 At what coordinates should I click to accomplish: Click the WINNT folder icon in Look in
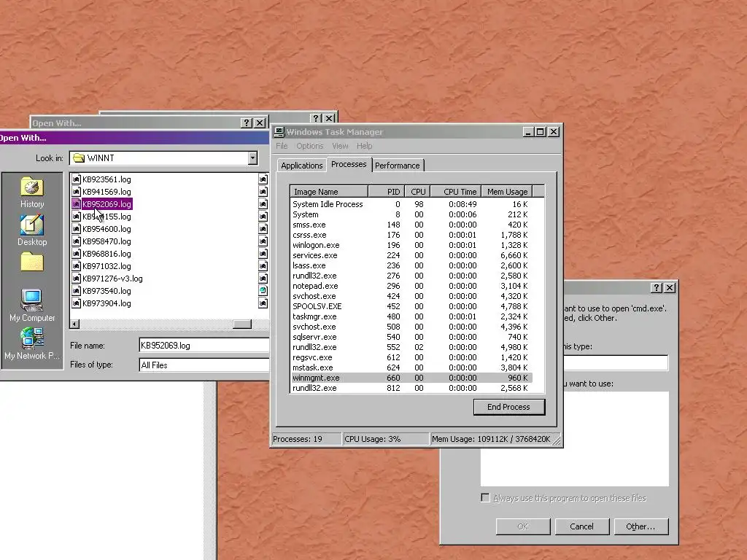(79, 158)
